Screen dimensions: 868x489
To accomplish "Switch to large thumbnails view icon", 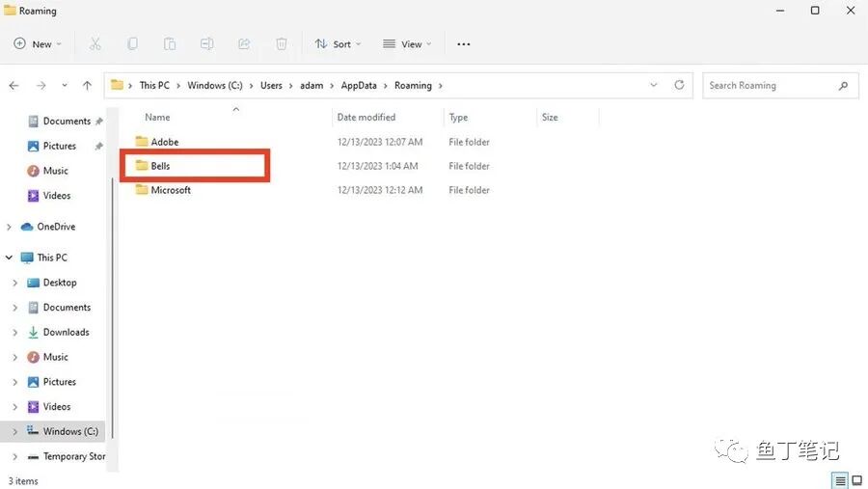I will tap(857, 480).
